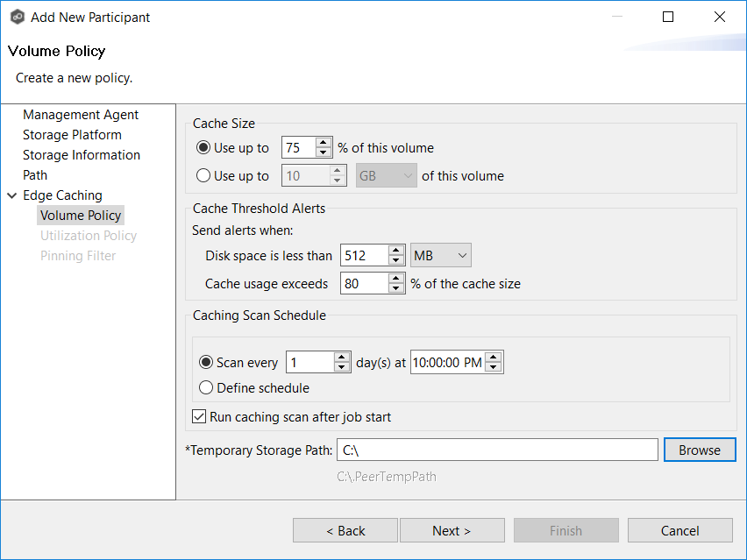Screen dimensions: 747x560
Task: Select 'Use up to % of this volume' radio
Action: point(204,148)
